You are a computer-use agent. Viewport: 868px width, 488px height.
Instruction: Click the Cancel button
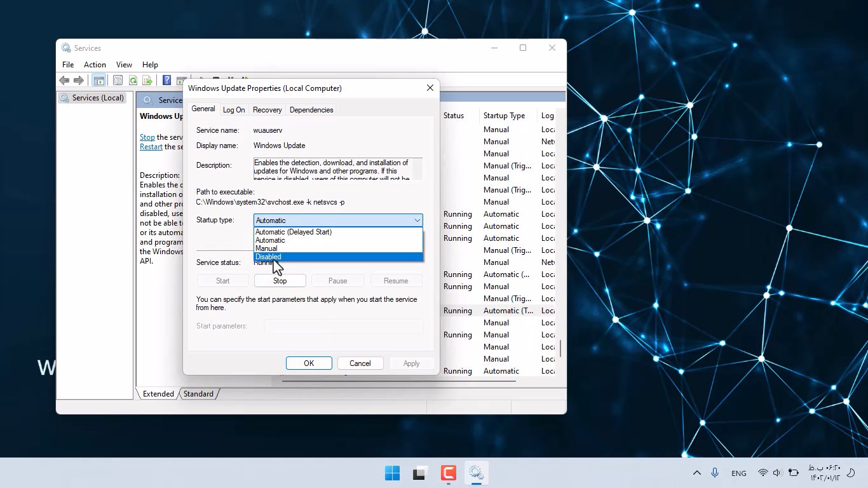point(360,363)
